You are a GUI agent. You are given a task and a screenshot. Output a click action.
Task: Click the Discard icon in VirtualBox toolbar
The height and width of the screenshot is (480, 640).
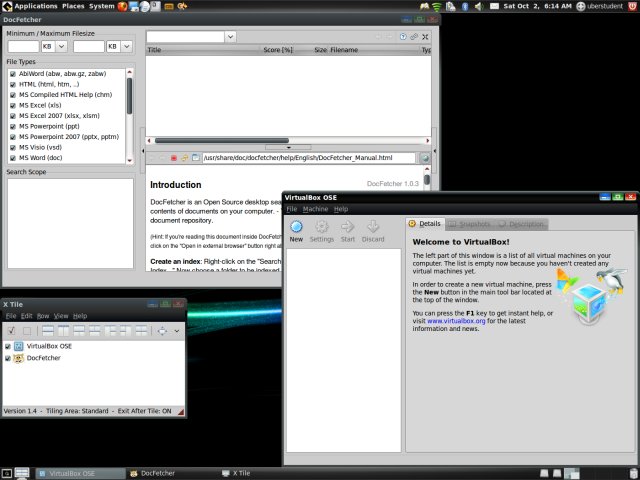click(373, 227)
